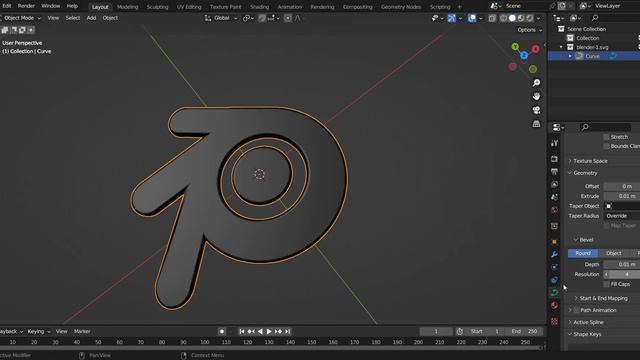Switch to the Sculpting workspace tab

coord(157,7)
